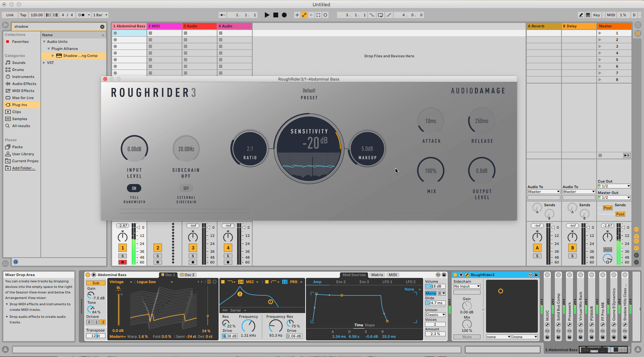Enable Key Map Mode

pyautogui.click(x=597, y=15)
